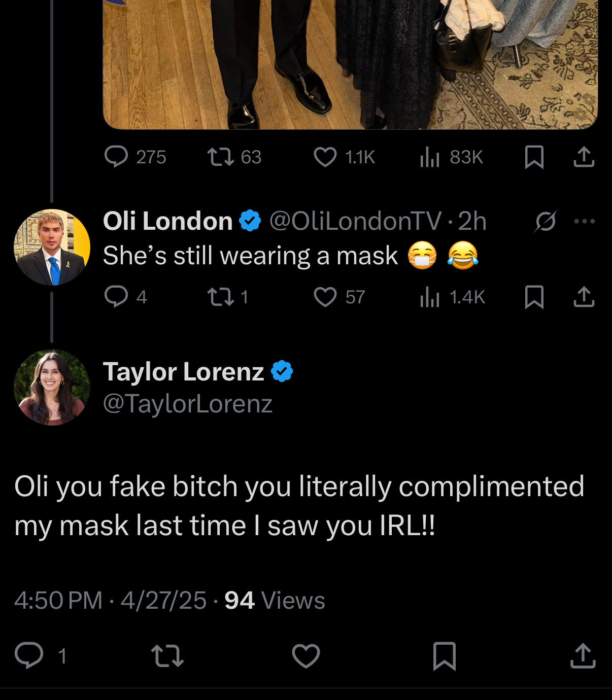Share the Oli London post

(x=584, y=297)
